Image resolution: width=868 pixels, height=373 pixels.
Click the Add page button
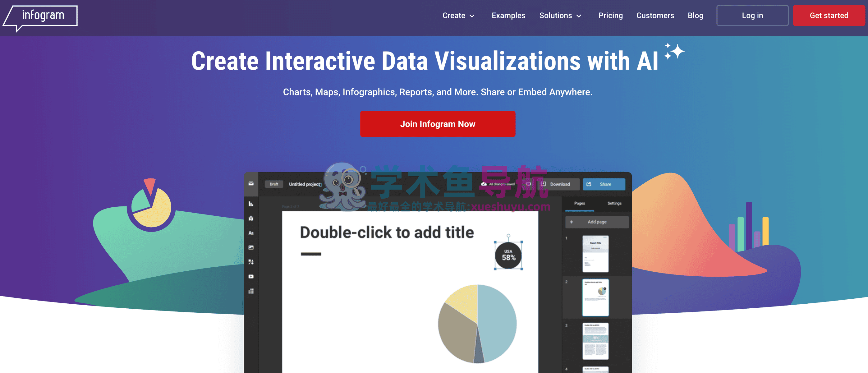[596, 222]
